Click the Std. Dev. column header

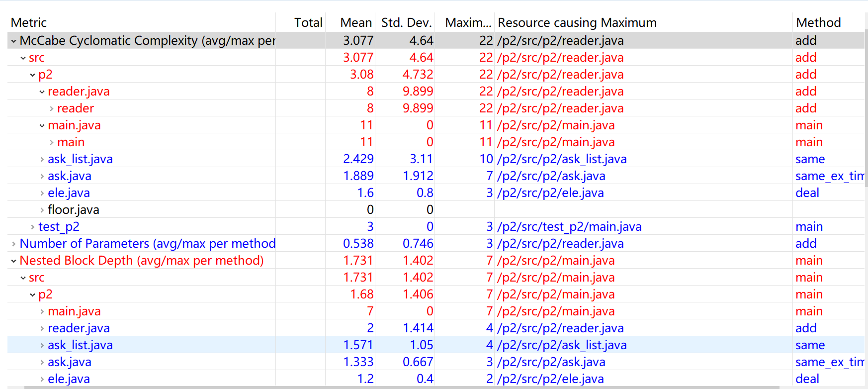click(406, 22)
